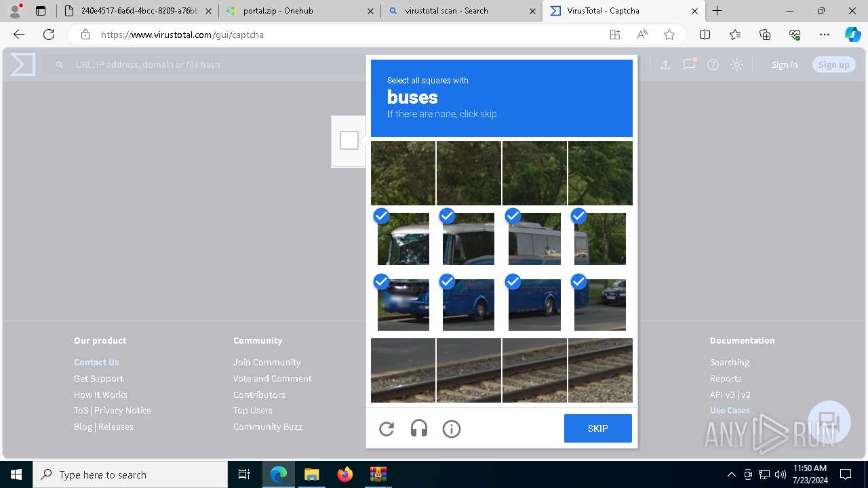Click the upload file icon

coord(665,64)
